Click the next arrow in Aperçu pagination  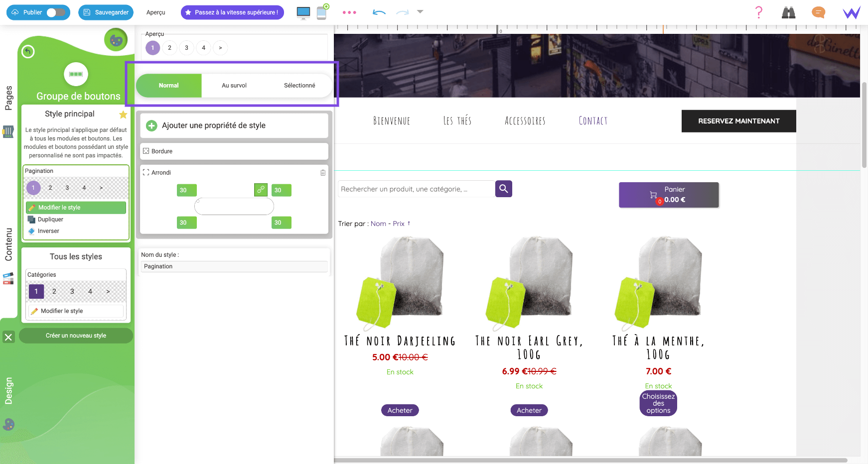tap(220, 48)
